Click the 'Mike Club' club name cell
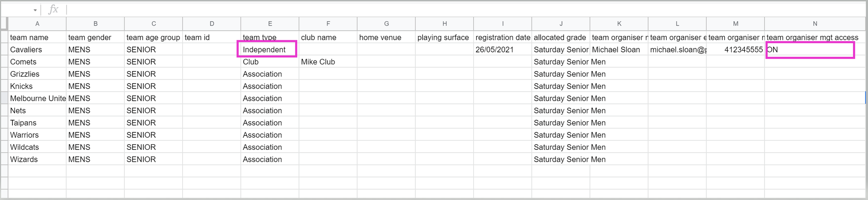The height and width of the screenshot is (200, 868). click(x=328, y=62)
